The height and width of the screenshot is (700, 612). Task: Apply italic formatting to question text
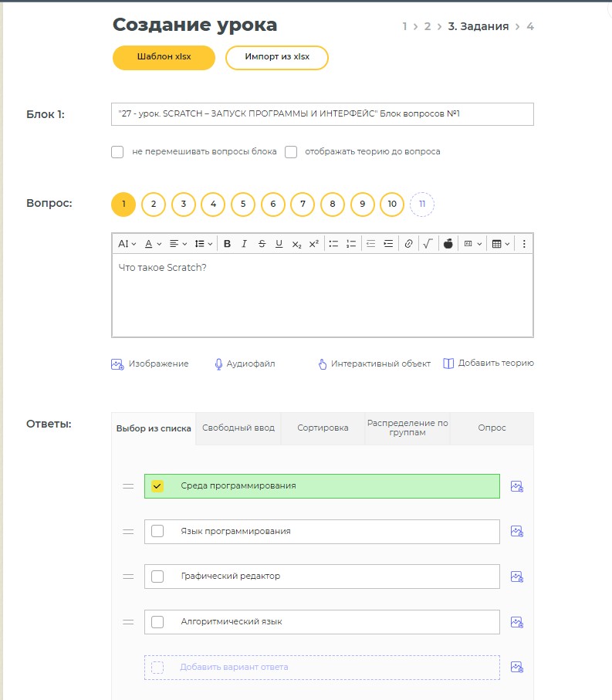click(x=244, y=244)
